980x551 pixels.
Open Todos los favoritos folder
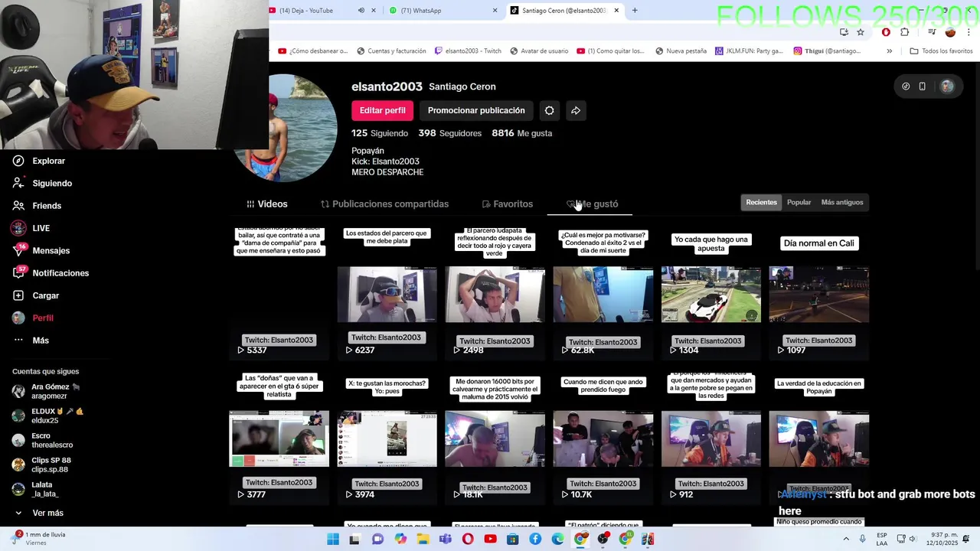tap(941, 51)
